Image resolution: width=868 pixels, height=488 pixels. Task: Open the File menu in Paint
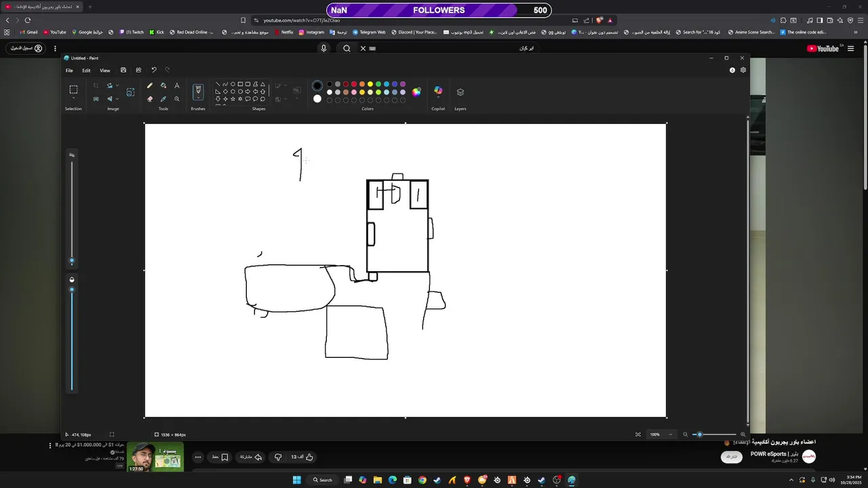[69, 70]
